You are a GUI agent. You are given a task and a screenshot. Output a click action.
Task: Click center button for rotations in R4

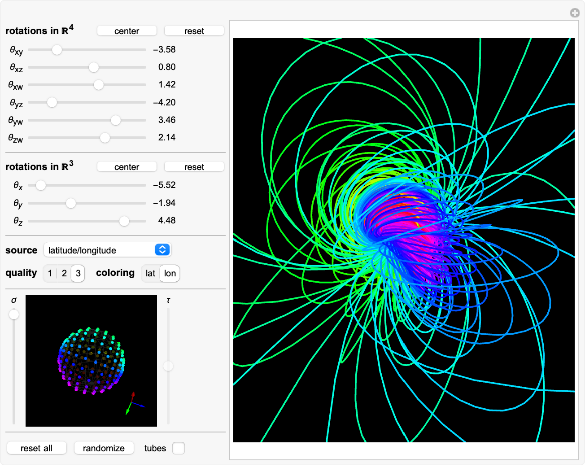[126, 31]
